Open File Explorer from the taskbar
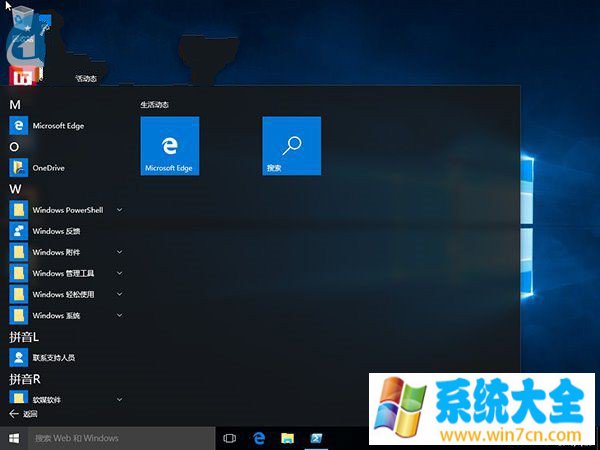600x450 pixels. [x=287, y=438]
